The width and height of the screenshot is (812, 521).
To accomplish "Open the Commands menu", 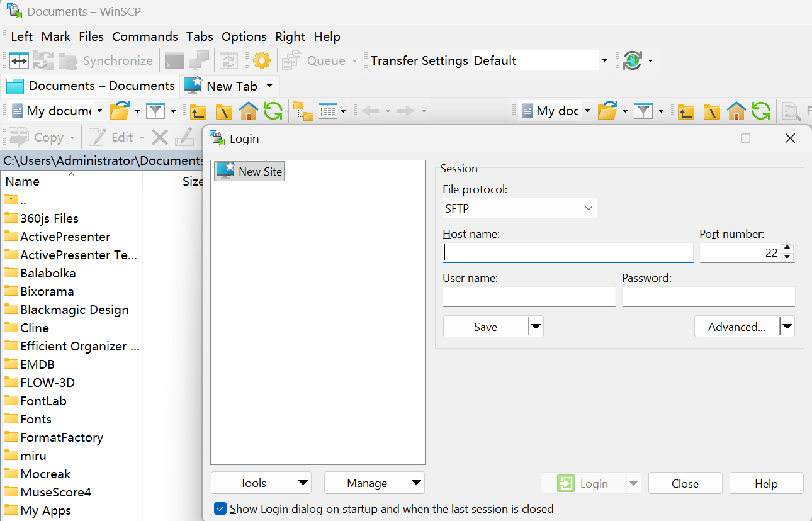I will click(145, 36).
